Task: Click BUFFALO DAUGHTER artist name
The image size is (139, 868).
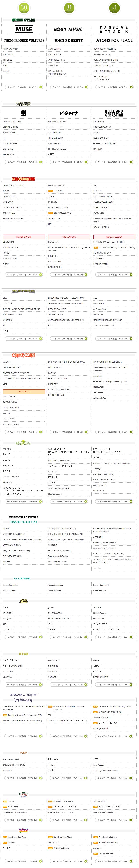Action: (103, 196)
